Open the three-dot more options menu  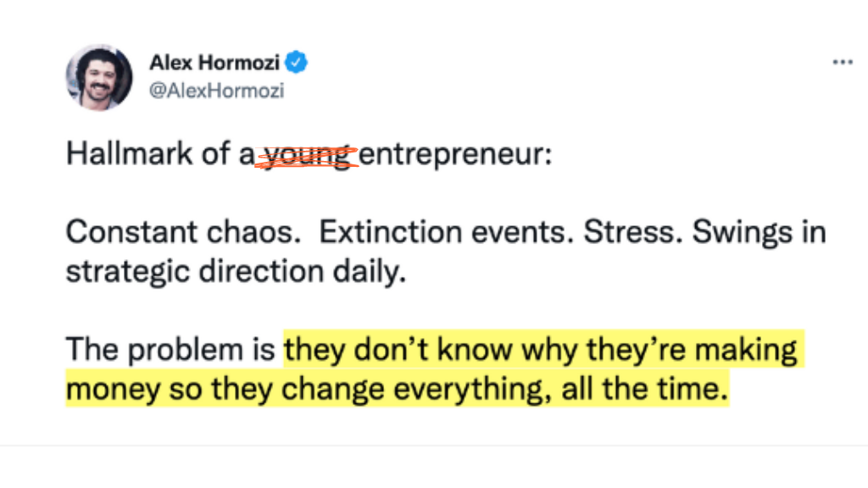tap(842, 64)
